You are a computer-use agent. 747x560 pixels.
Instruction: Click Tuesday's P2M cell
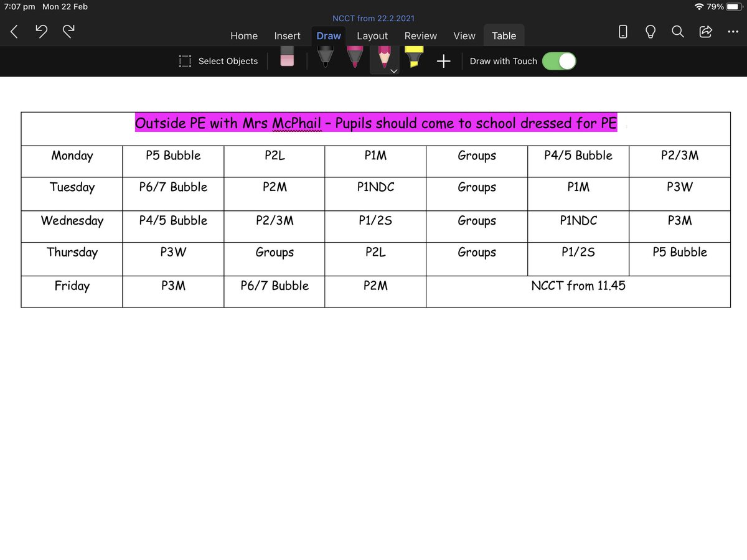pos(275,194)
